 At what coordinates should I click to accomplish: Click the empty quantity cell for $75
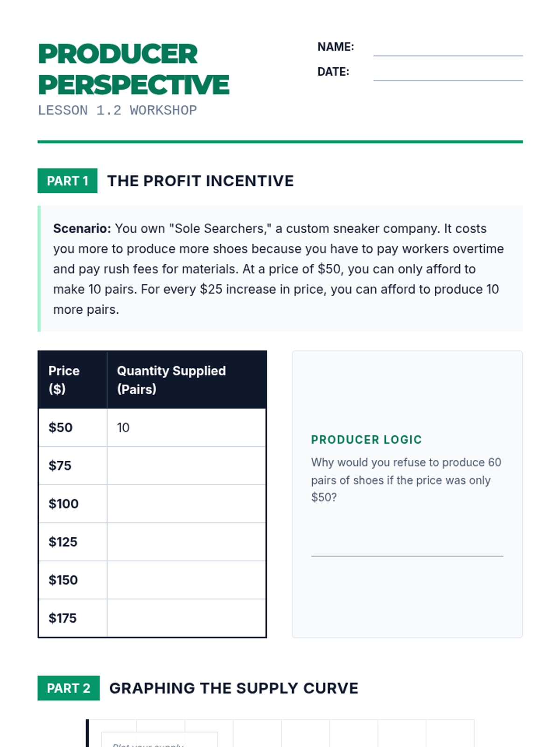click(x=186, y=465)
